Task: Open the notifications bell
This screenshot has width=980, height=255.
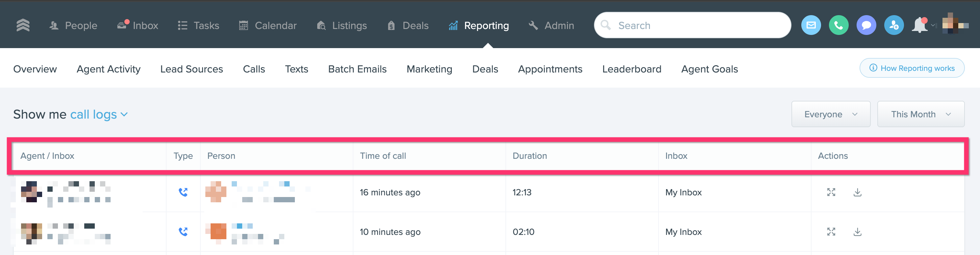Action: tap(920, 25)
